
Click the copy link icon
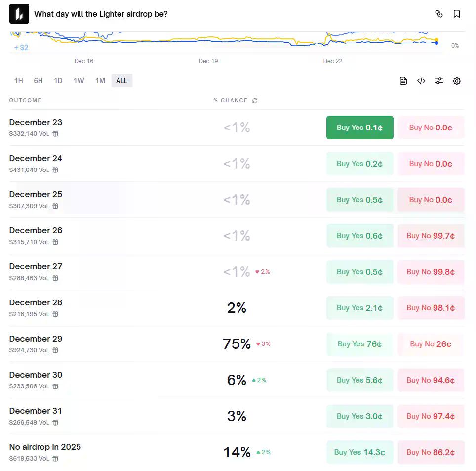pyautogui.click(x=438, y=14)
